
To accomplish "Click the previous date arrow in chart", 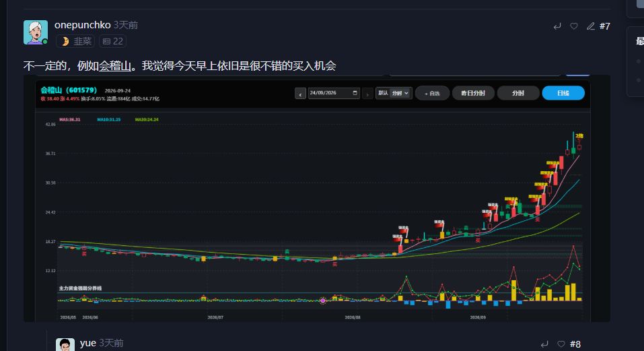I will [300, 94].
